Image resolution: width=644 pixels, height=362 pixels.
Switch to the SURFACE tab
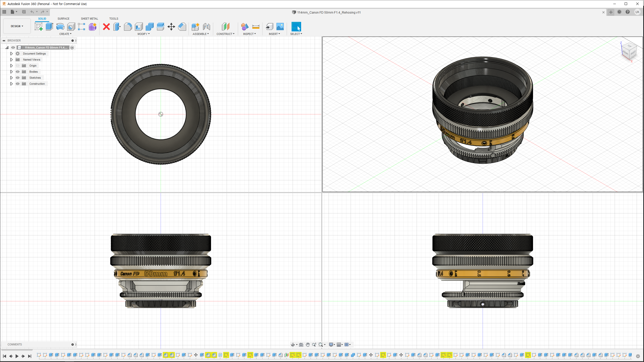coord(63,19)
